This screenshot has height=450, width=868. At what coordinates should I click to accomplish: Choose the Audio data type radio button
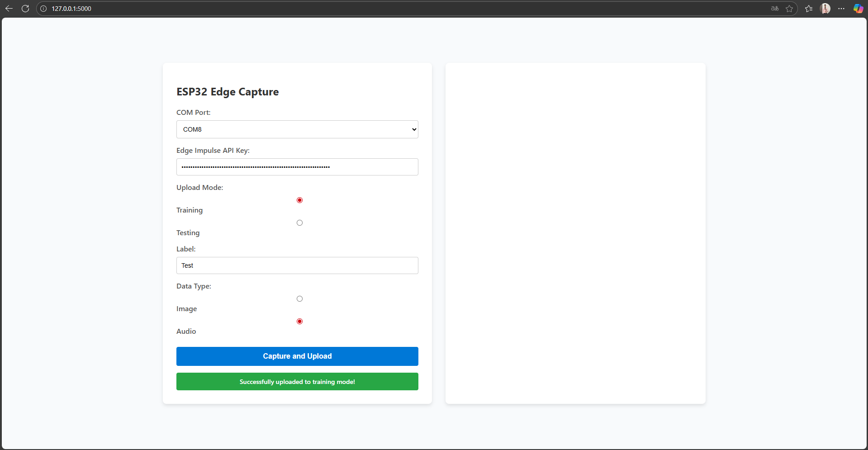pyautogui.click(x=299, y=322)
